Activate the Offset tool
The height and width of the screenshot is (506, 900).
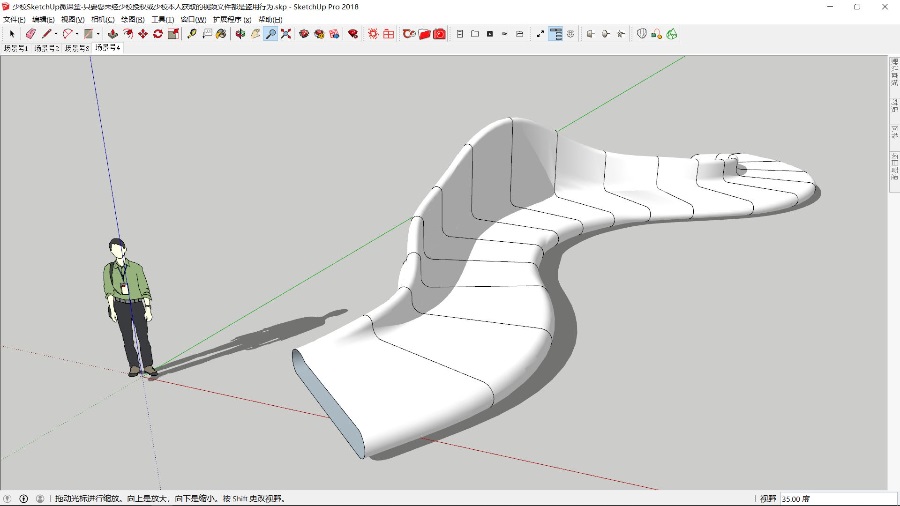(127, 34)
